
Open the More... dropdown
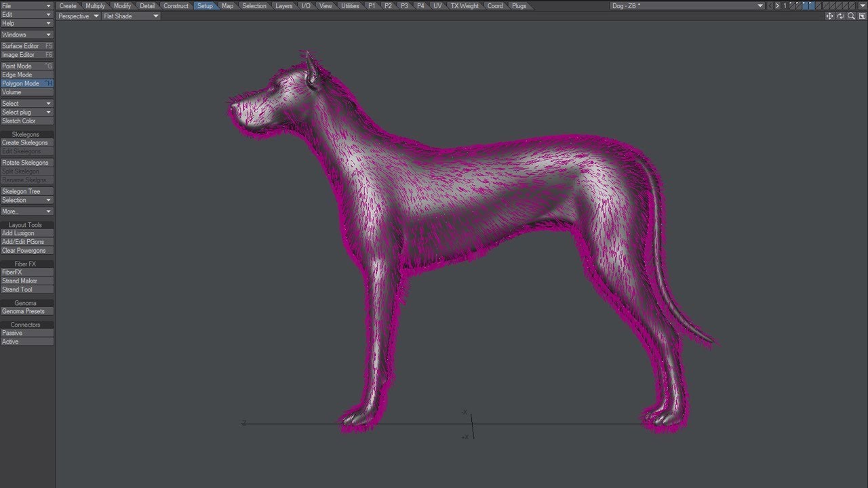click(x=27, y=211)
